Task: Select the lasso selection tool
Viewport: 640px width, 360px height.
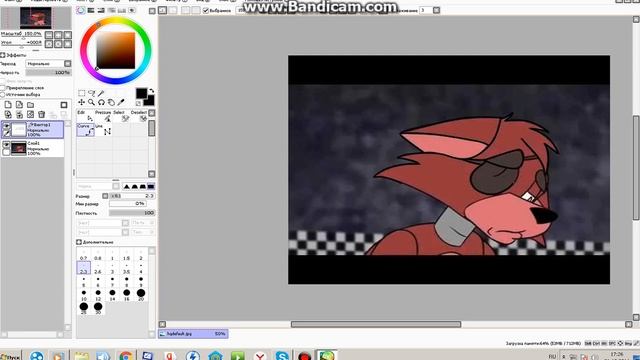Action: (x=91, y=93)
